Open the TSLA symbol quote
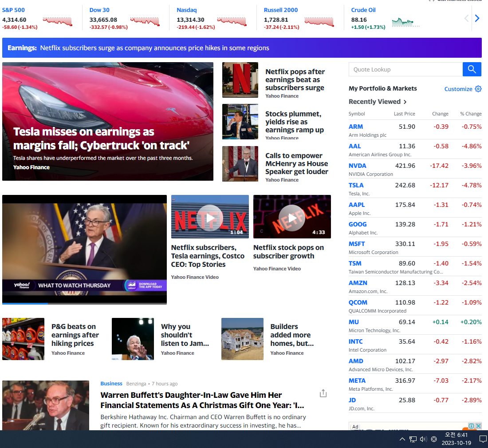The width and height of the screenshot is (488, 448). [x=356, y=185]
